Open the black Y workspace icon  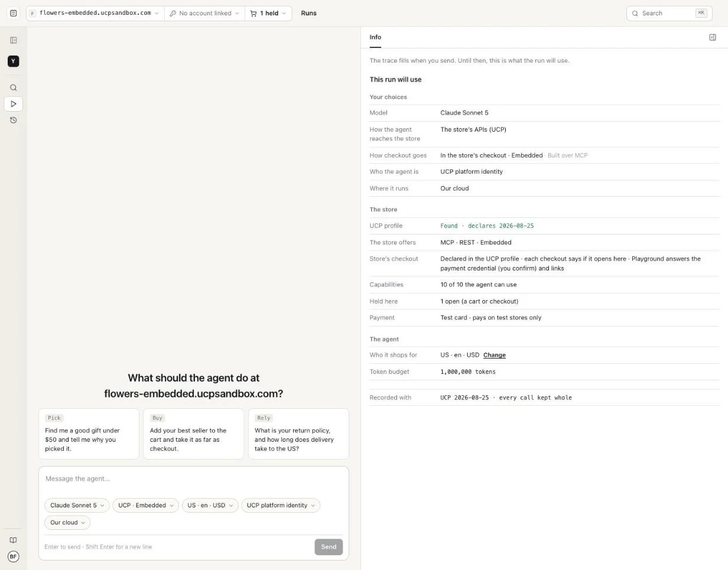click(13, 61)
